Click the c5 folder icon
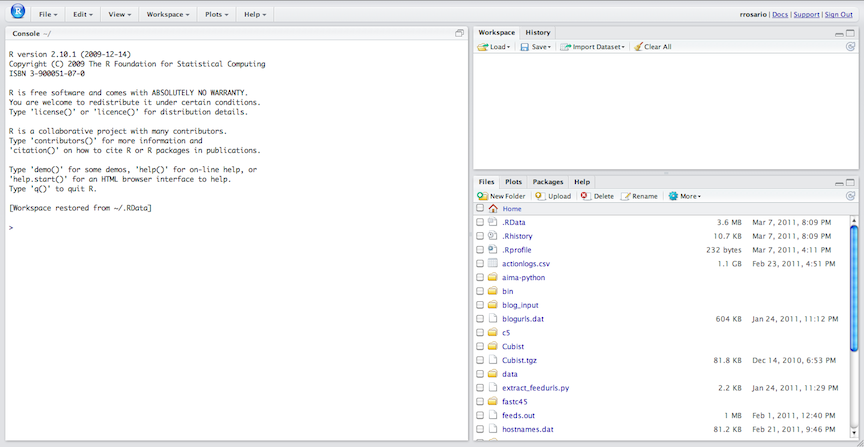 click(493, 332)
